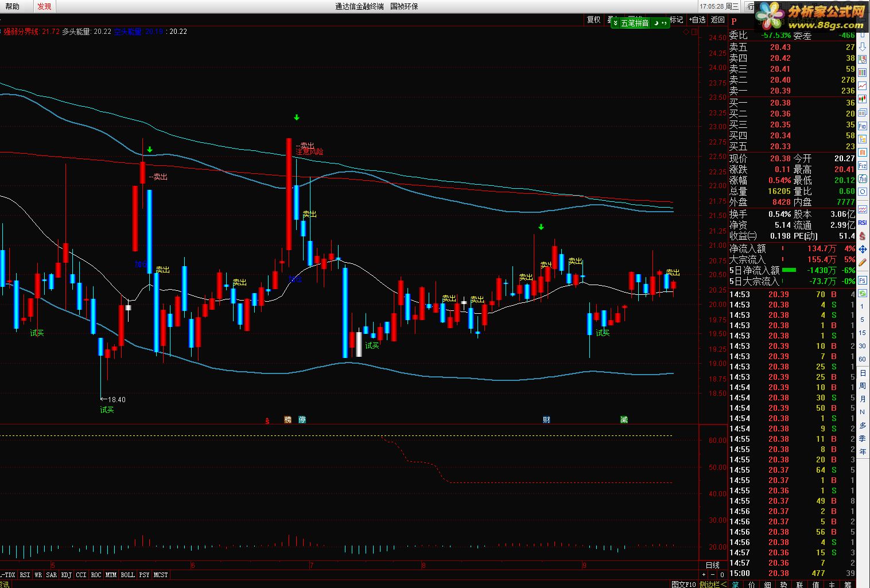Select the 价 price distribution tab
The height and width of the screenshot is (588, 870).
tap(752, 585)
